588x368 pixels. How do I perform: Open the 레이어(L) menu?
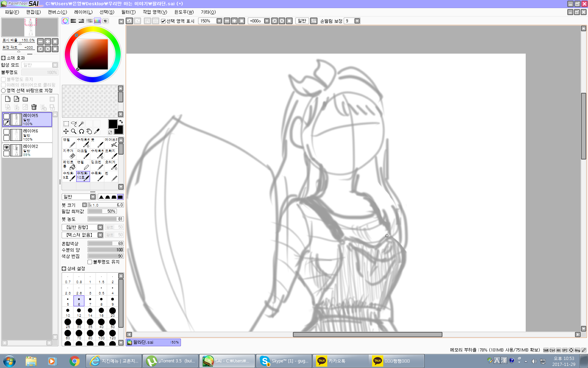pos(83,12)
